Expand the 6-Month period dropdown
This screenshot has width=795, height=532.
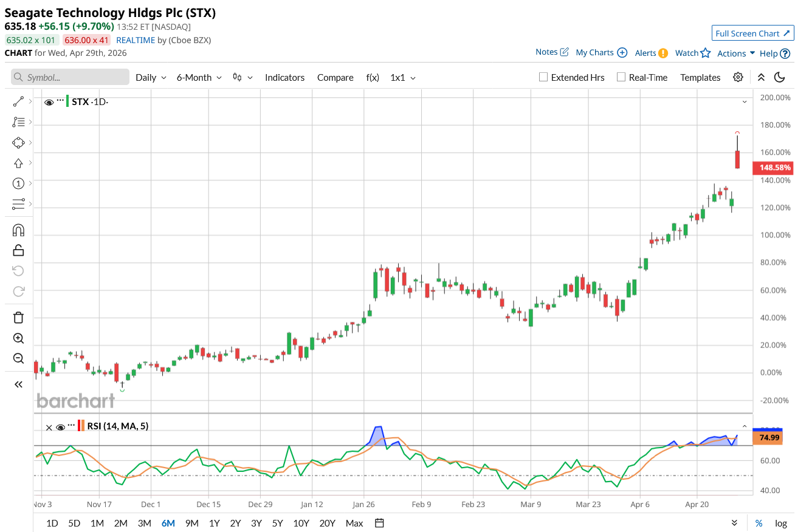click(199, 78)
